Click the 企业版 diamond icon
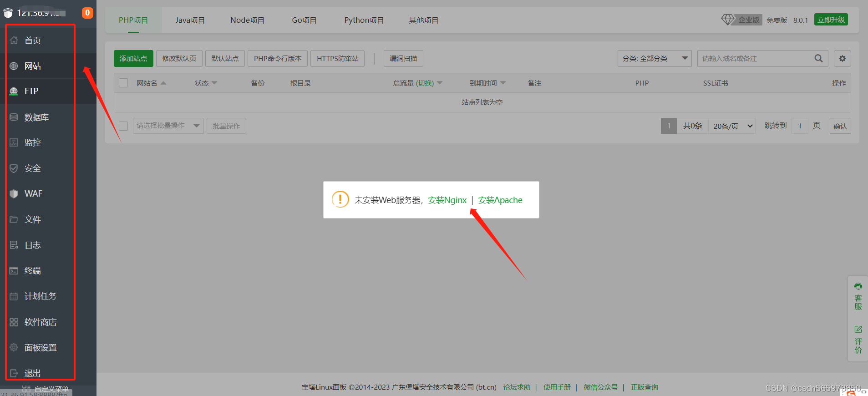The height and width of the screenshot is (396, 868). (x=727, y=20)
